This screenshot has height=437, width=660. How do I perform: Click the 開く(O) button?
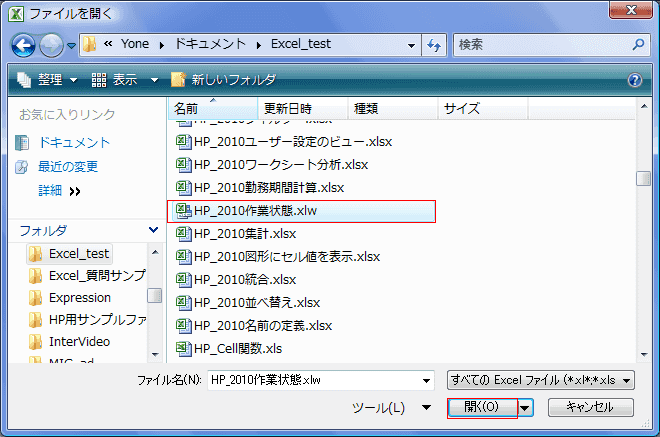click(x=482, y=407)
